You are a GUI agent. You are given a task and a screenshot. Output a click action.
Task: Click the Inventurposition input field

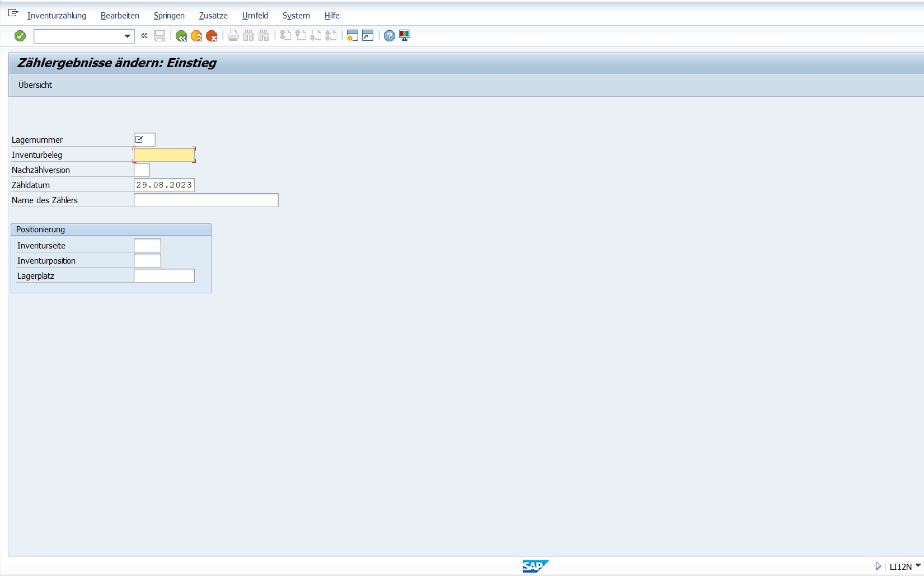click(147, 260)
